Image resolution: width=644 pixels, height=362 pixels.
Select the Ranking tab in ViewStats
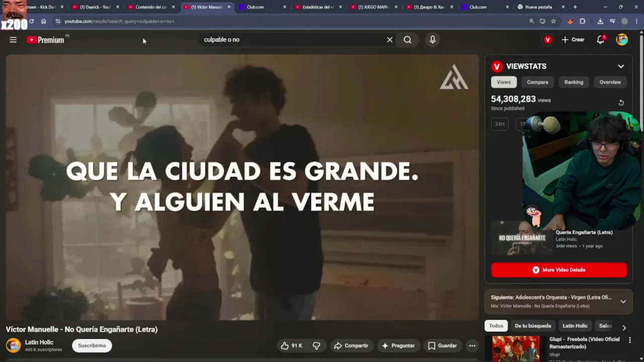pos(574,82)
